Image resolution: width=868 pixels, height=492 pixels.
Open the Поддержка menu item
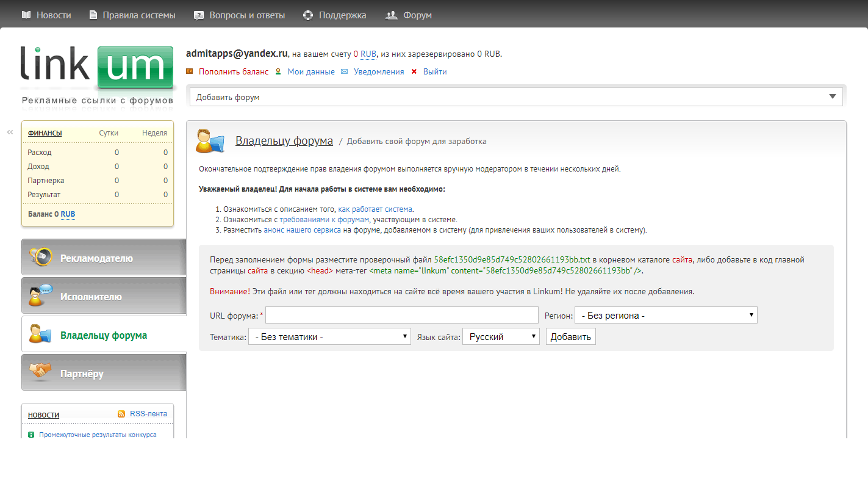click(343, 15)
